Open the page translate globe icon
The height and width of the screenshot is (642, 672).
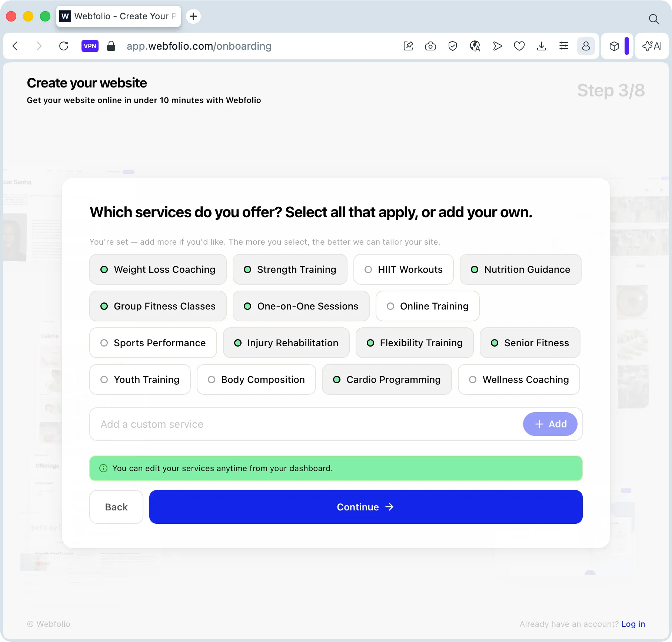pyautogui.click(x=475, y=46)
